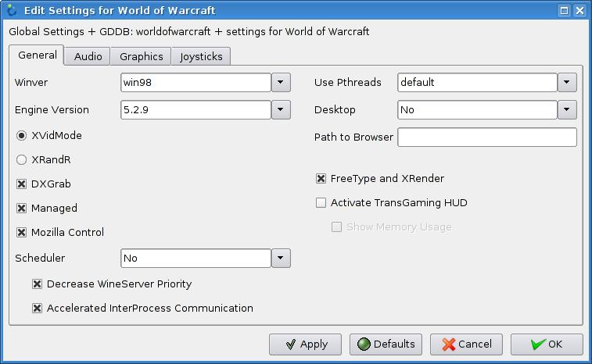592x364 pixels.
Task: Expand the Desktop dropdown
Action: pyautogui.click(x=567, y=110)
